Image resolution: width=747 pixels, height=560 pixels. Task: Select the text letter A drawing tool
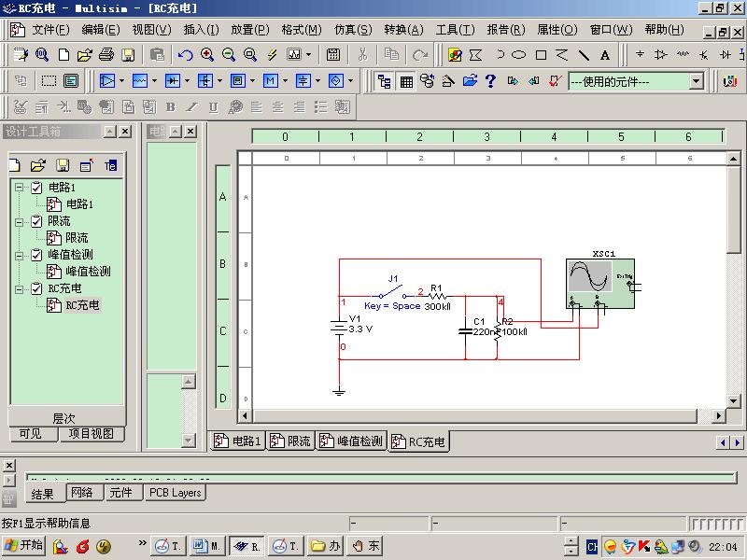click(x=605, y=55)
